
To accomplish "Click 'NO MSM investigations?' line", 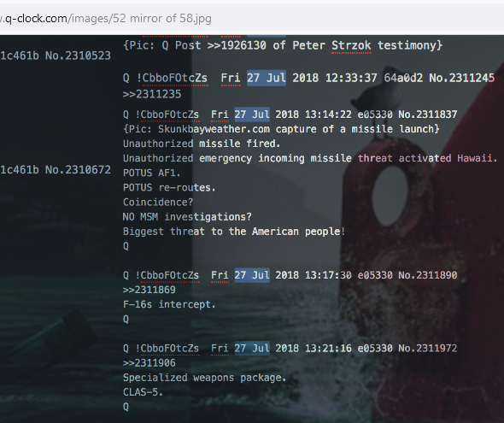I will [187, 217].
